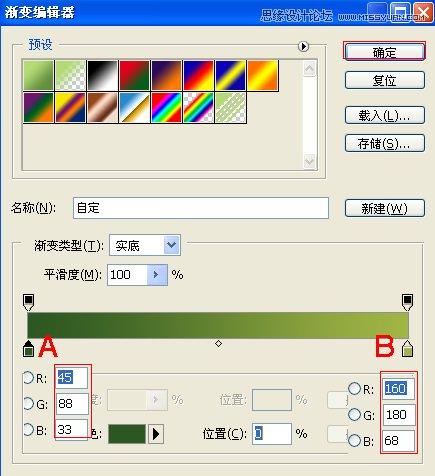Open the 渐变类型 dropdown

click(x=145, y=245)
